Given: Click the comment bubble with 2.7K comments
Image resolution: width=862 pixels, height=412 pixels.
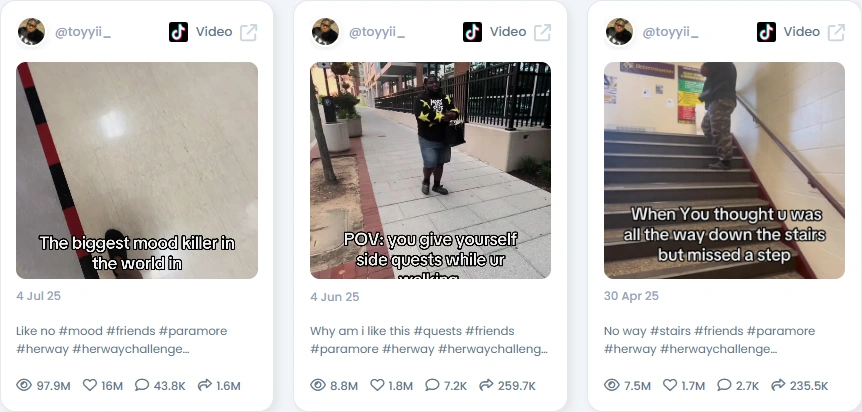Looking at the screenshot, I should tap(725, 385).
